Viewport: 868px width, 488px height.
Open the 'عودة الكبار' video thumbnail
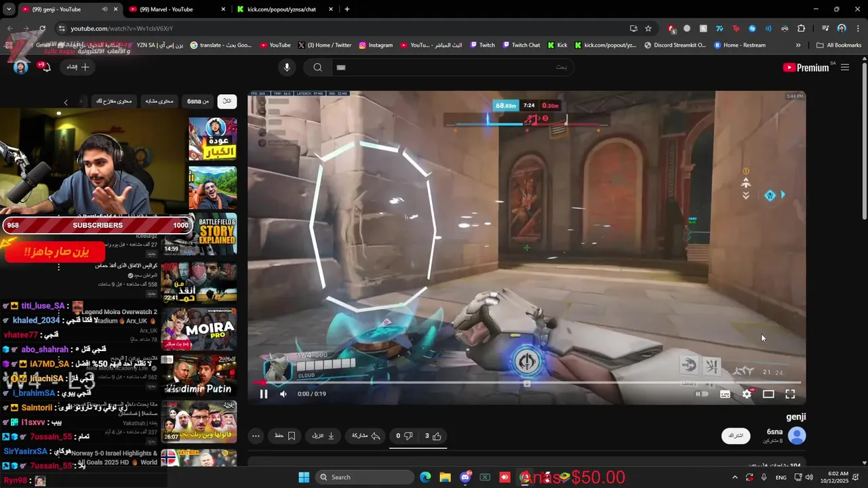pos(212,139)
